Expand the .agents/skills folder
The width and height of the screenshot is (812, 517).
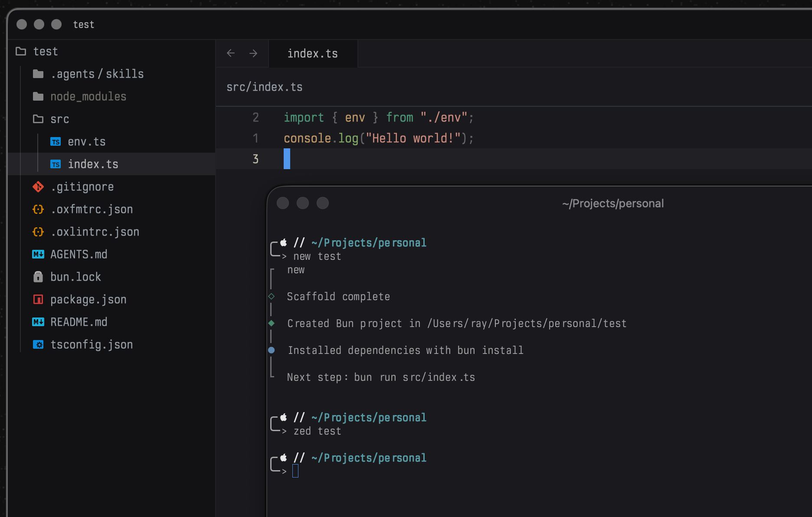(97, 74)
